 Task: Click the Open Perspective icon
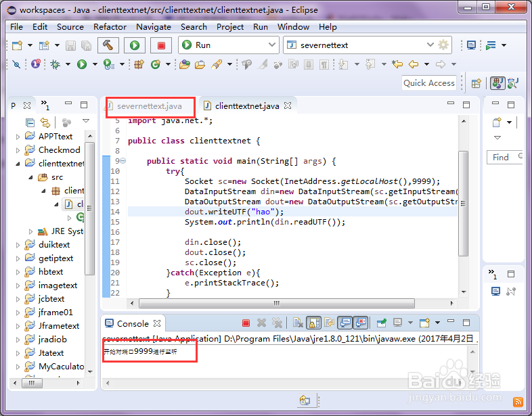(476, 83)
